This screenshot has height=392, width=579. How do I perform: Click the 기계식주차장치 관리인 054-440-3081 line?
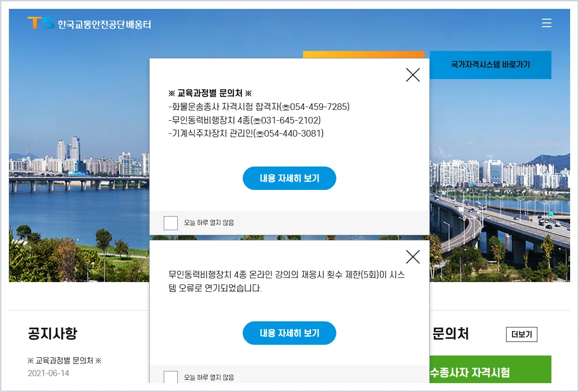tap(246, 133)
